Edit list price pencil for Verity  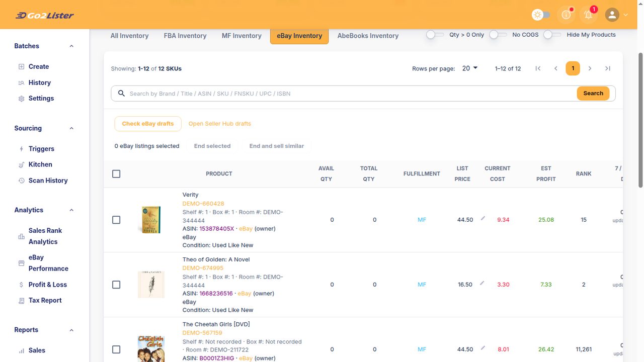click(x=482, y=218)
